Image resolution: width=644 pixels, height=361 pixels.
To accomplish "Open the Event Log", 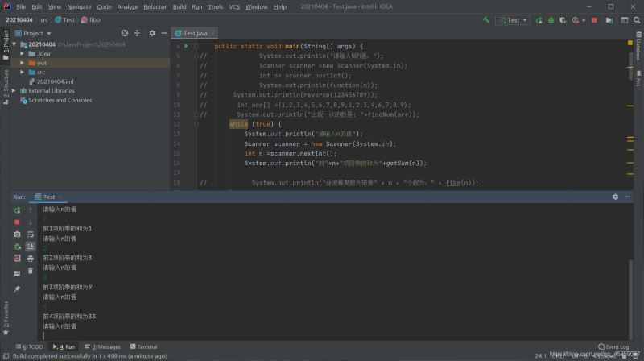I will click(x=616, y=346).
